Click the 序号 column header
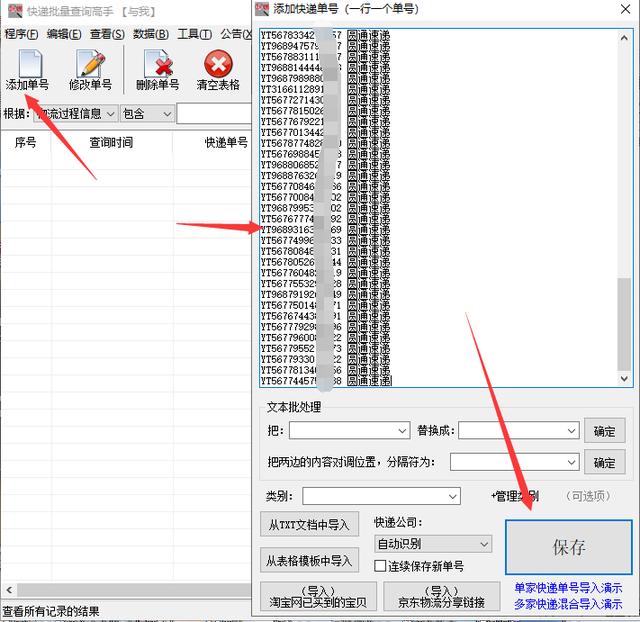The image size is (640, 622). 25,142
